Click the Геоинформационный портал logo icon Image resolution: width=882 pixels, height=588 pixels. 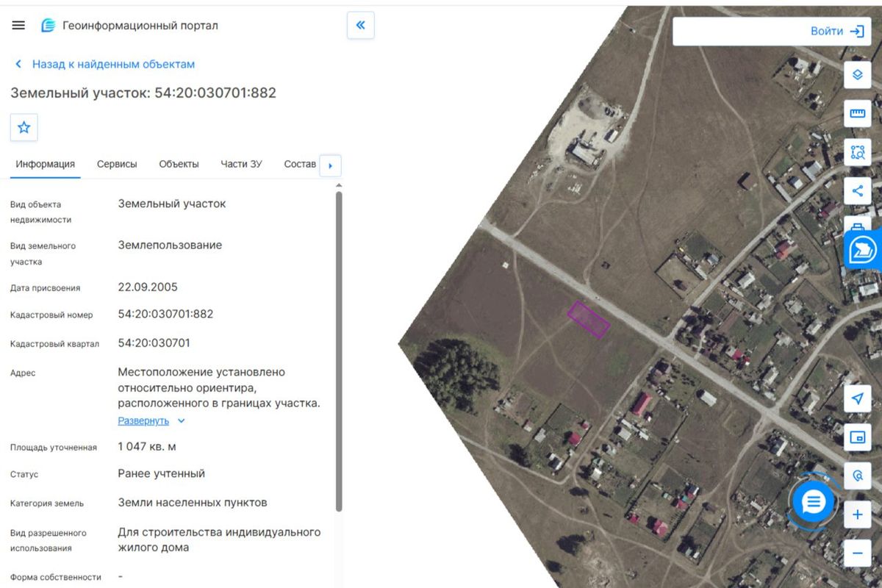[48, 26]
